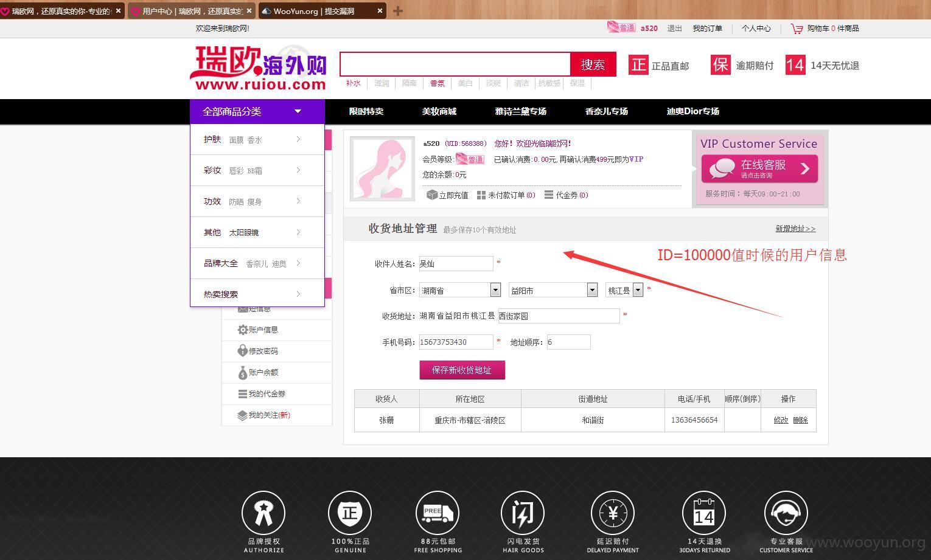Open the 香奈儿专场 nav item
931x560 pixels.
click(x=607, y=111)
